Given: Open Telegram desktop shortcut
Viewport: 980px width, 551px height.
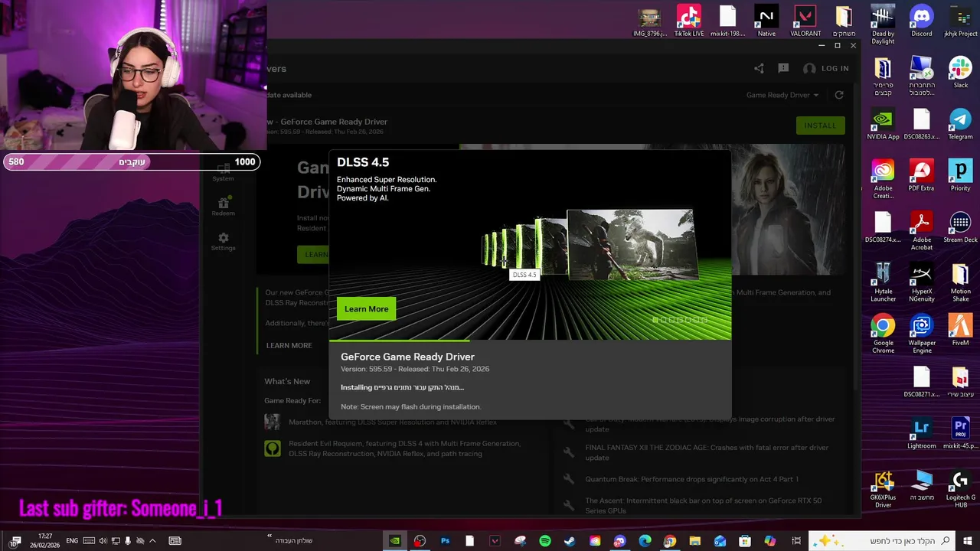Looking at the screenshot, I should click(960, 124).
